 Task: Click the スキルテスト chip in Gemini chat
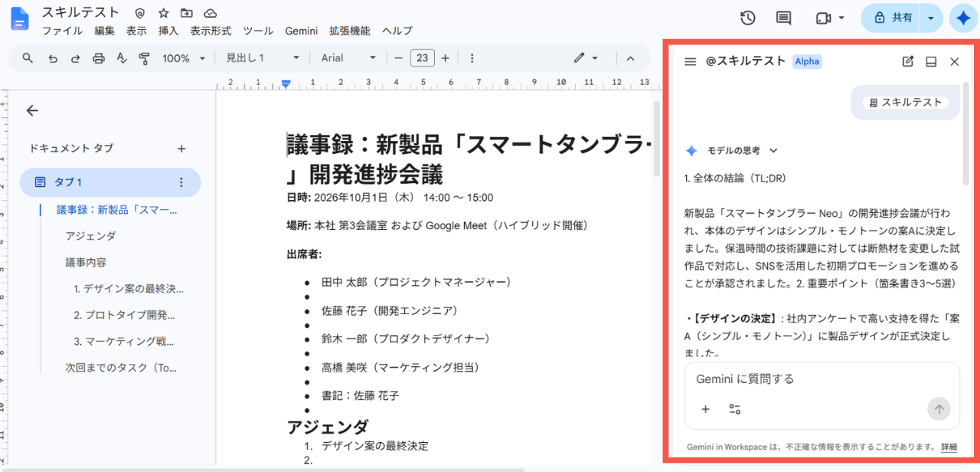click(x=905, y=102)
